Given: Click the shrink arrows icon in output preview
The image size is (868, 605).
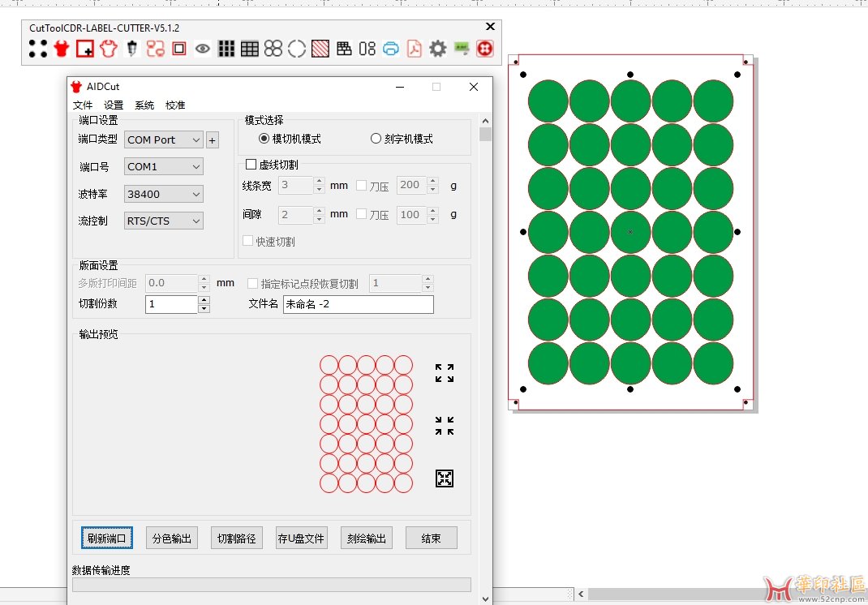Looking at the screenshot, I should click(x=445, y=426).
